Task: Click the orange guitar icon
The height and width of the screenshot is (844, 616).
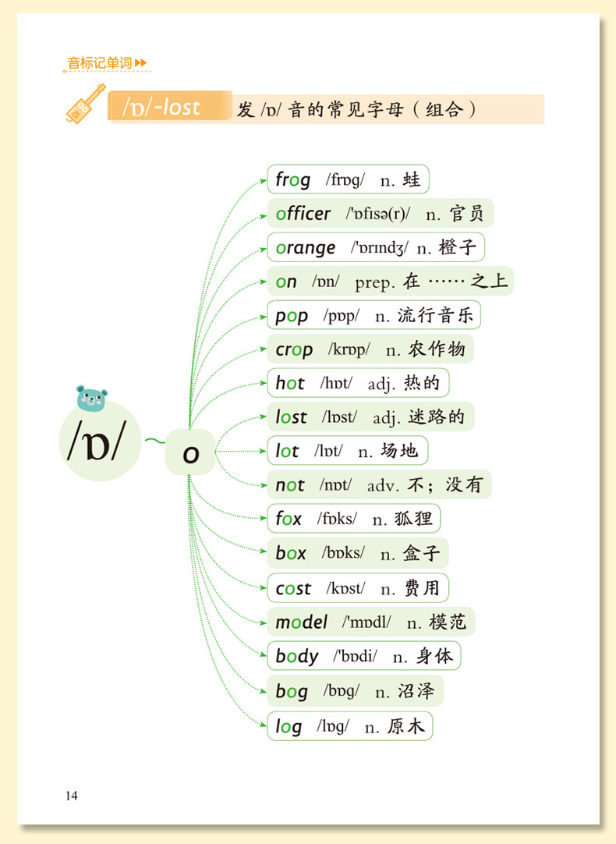Action: pos(86,104)
